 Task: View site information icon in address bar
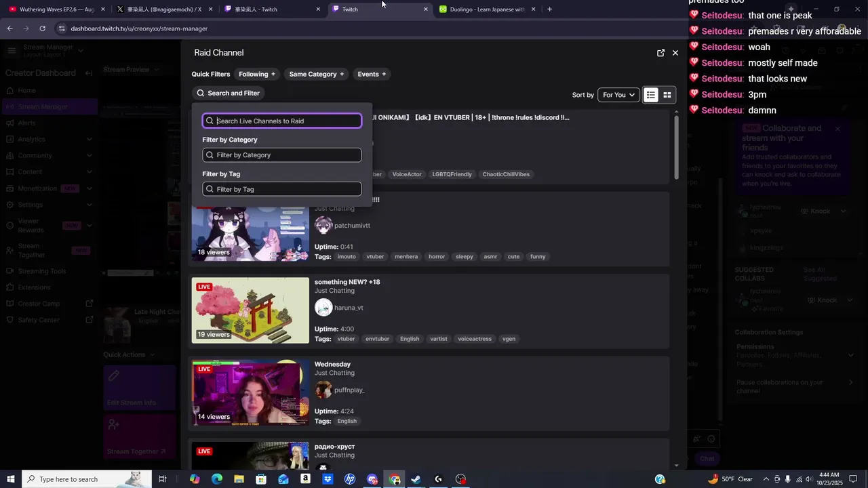[62, 28]
